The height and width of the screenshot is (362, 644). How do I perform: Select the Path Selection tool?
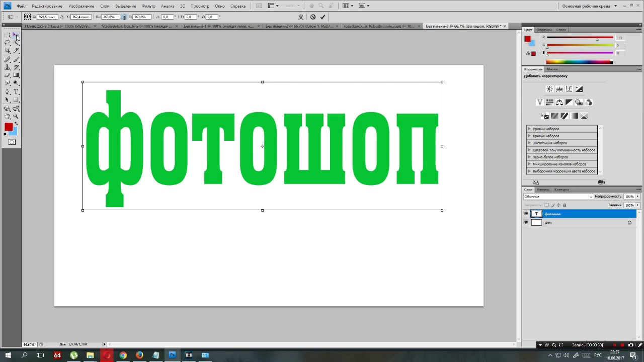(7, 100)
